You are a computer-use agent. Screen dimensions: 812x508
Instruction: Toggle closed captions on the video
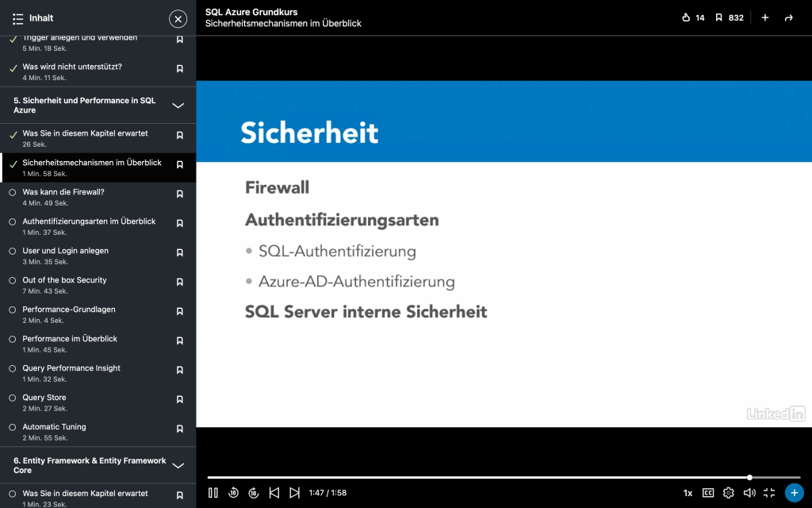pyautogui.click(x=708, y=493)
